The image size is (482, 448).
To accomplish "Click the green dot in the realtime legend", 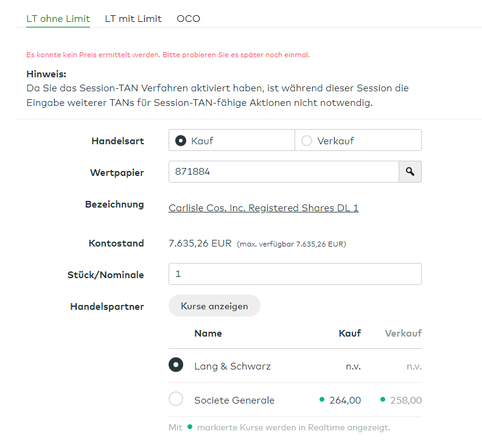I will pyautogui.click(x=190, y=427).
